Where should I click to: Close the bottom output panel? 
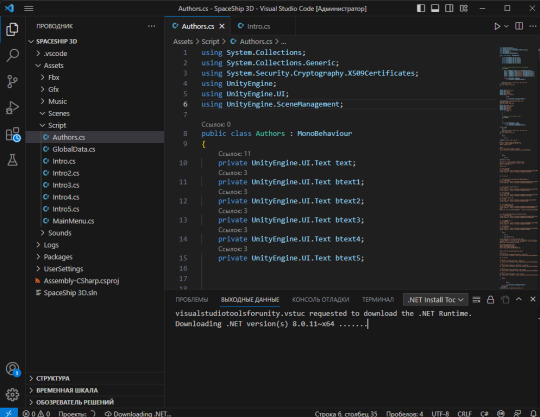(x=533, y=299)
